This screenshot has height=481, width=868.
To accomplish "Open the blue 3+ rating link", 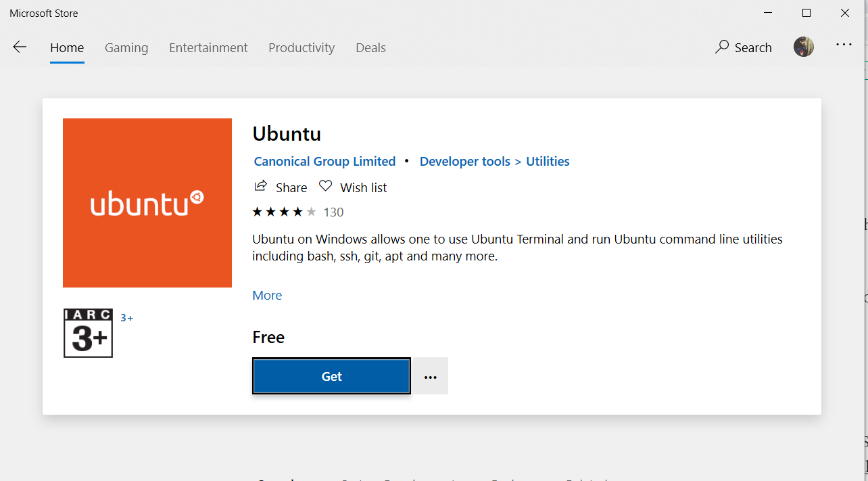I will click(126, 317).
